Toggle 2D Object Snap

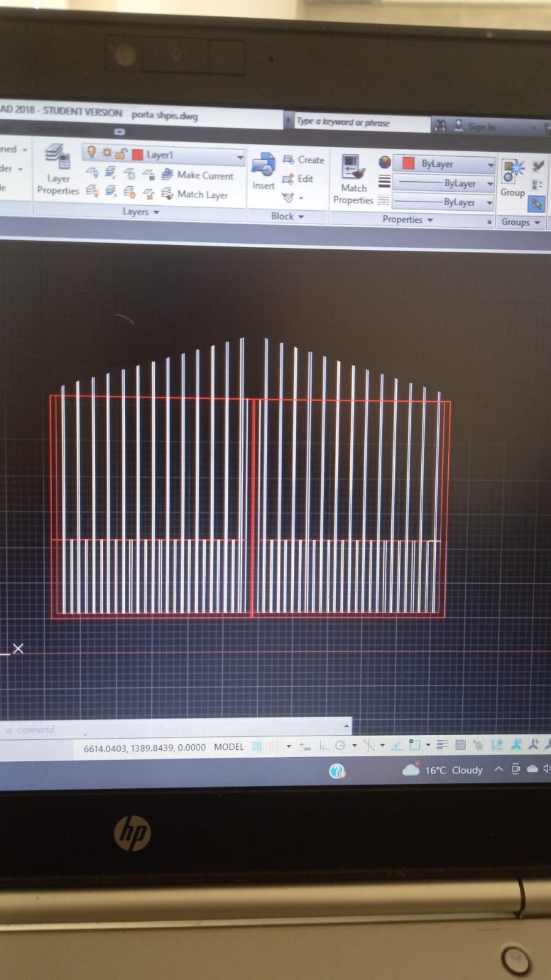pyautogui.click(x=414, y=745)
